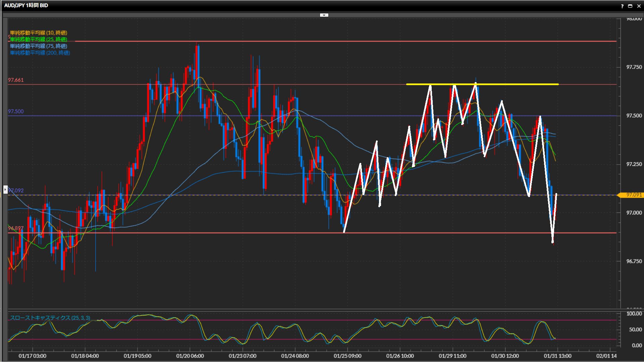Select the 10-period moving average label
The height and width of the screenshot is (362, 644).
click(x=38, y=33)
